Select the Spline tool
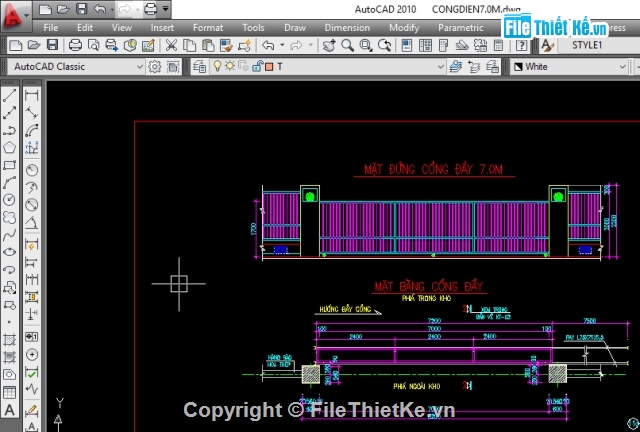The image size is (640, 432). point(9,235)
